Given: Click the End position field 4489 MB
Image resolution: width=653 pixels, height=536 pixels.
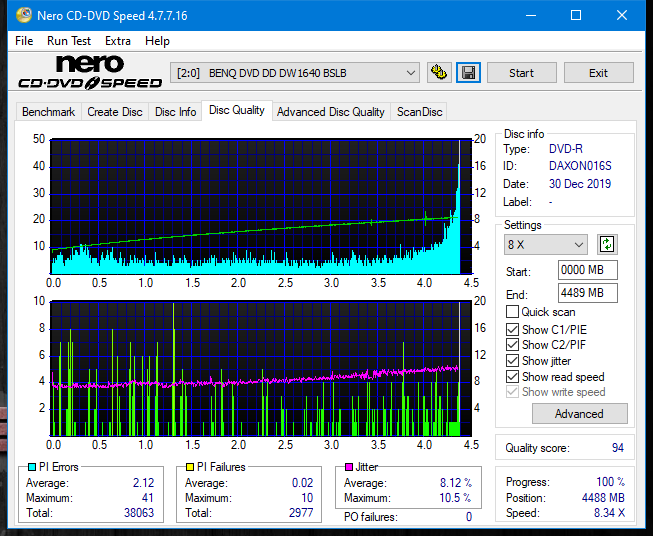Looking at the screenshot, I should [588, 293].
